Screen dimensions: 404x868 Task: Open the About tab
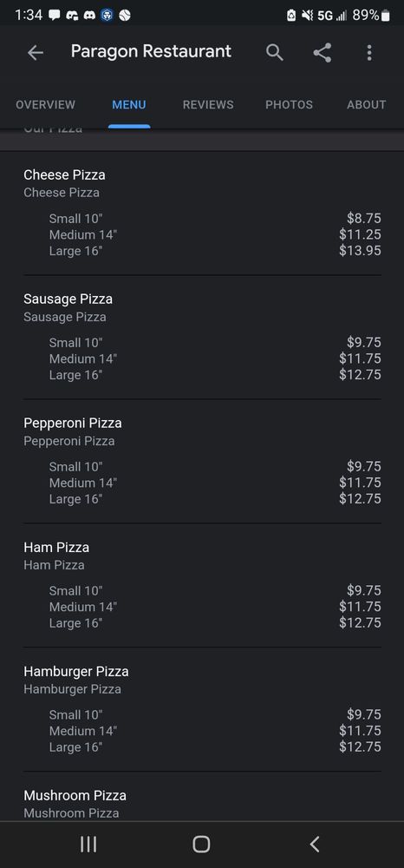[x=367, y=105]
